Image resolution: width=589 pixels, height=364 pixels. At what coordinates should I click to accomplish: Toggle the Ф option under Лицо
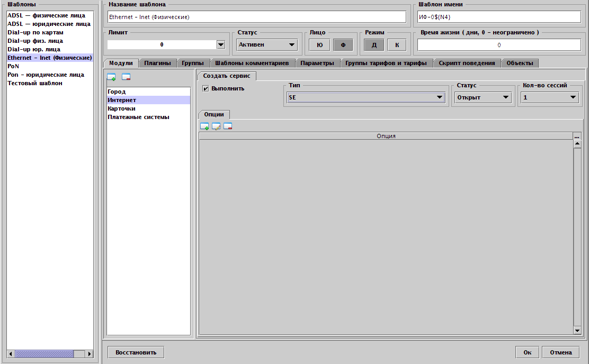(x=343, y=44)
